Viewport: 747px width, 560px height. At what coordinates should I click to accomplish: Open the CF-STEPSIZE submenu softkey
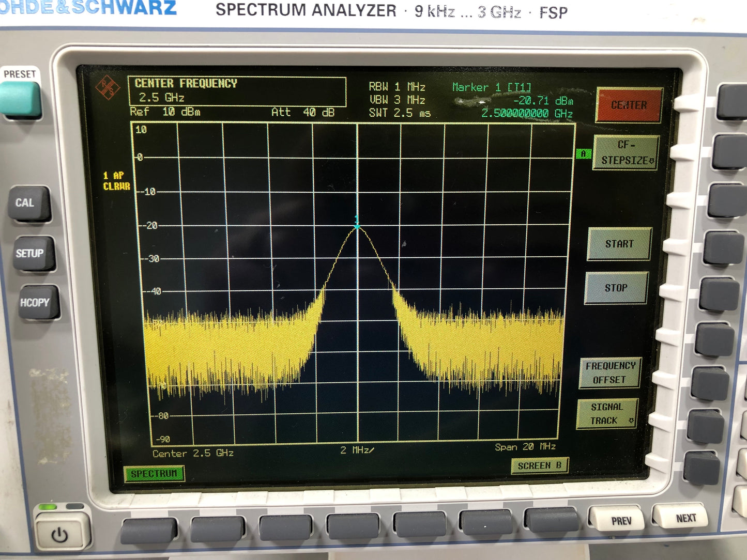[x=626, y=153]
